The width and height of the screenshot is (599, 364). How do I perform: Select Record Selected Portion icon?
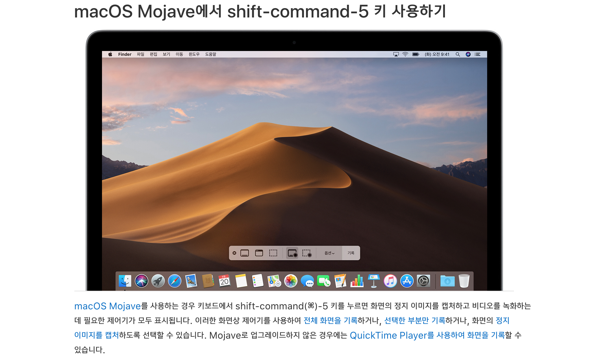tap(307, 253)
